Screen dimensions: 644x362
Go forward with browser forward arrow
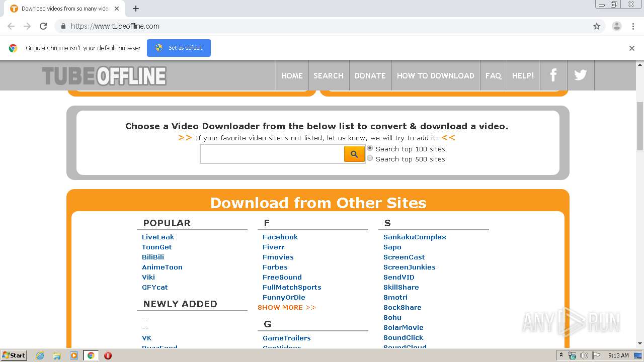point(27,26)
